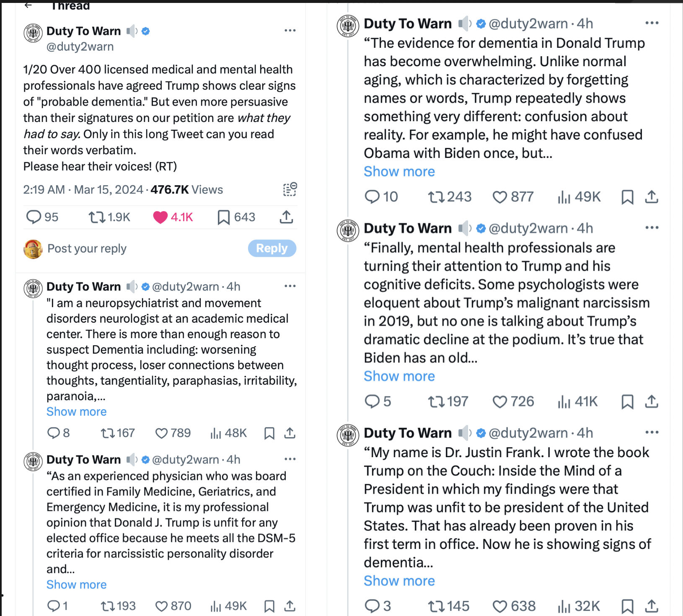Unlike the main tweet with 4.1K likes
The width and height of the screenshot is (683, 616).
point(160,217)
